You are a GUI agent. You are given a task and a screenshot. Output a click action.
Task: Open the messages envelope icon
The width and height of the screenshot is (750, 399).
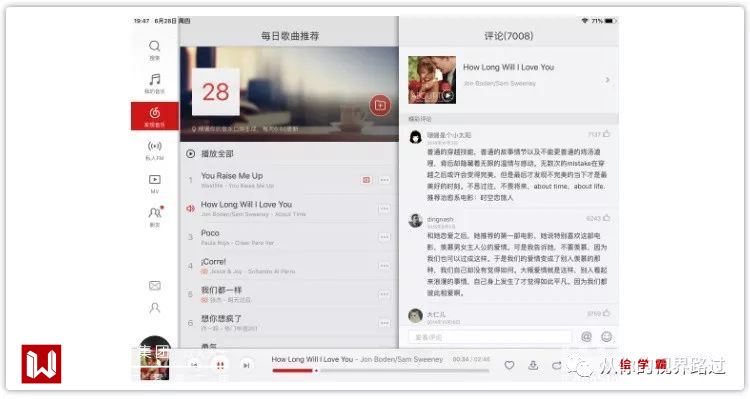click(154, 286)
